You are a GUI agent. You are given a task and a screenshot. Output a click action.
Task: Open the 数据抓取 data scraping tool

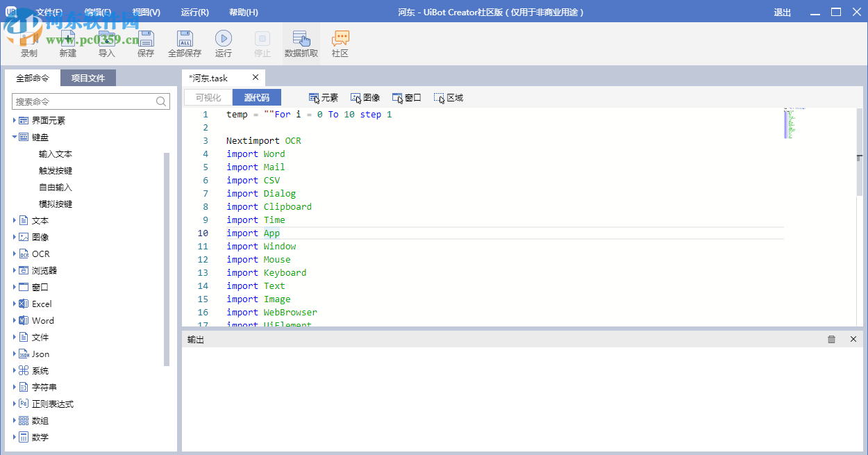(301, 42)
